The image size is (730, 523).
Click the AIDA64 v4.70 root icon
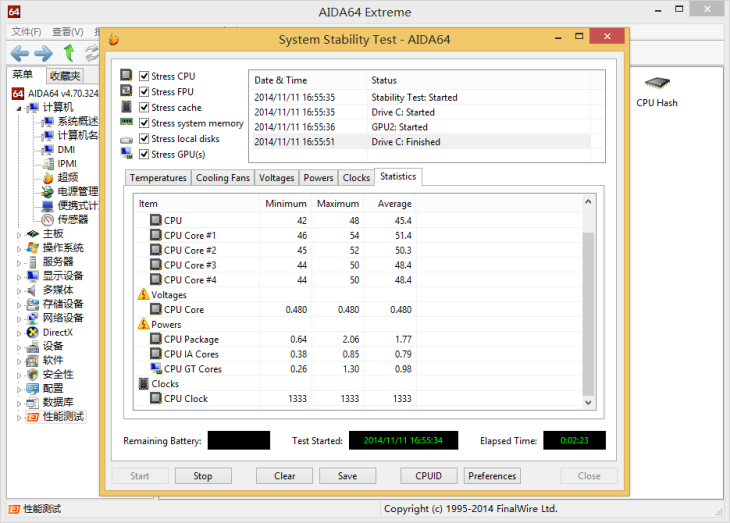coord(18,94)
